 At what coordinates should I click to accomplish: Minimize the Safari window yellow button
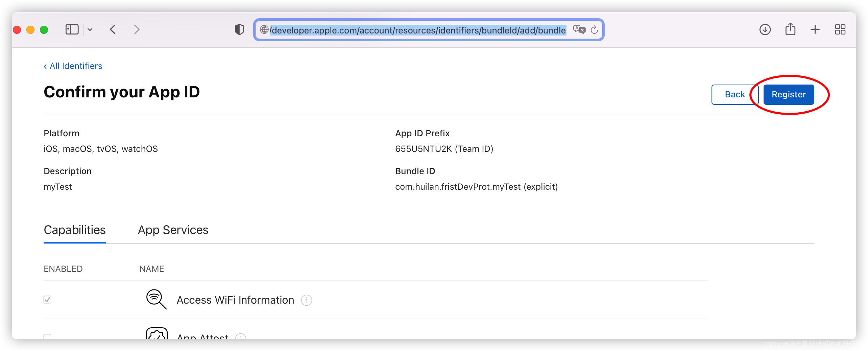(30, 30)
